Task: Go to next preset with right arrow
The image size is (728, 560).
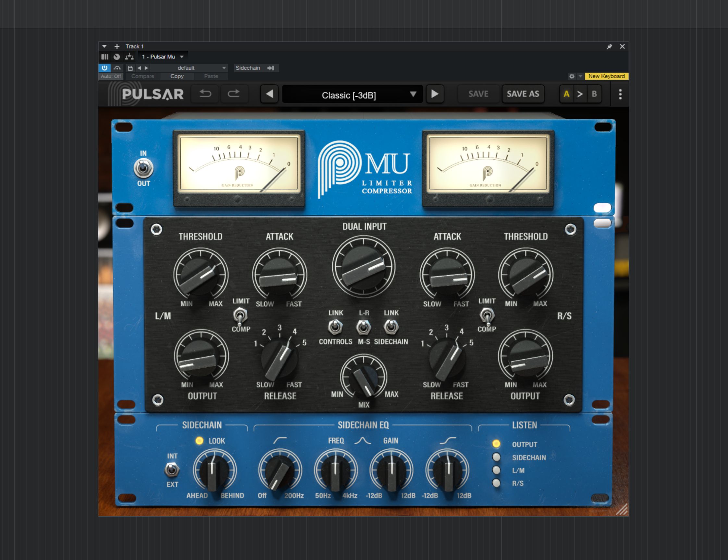Action: [435, 94]
